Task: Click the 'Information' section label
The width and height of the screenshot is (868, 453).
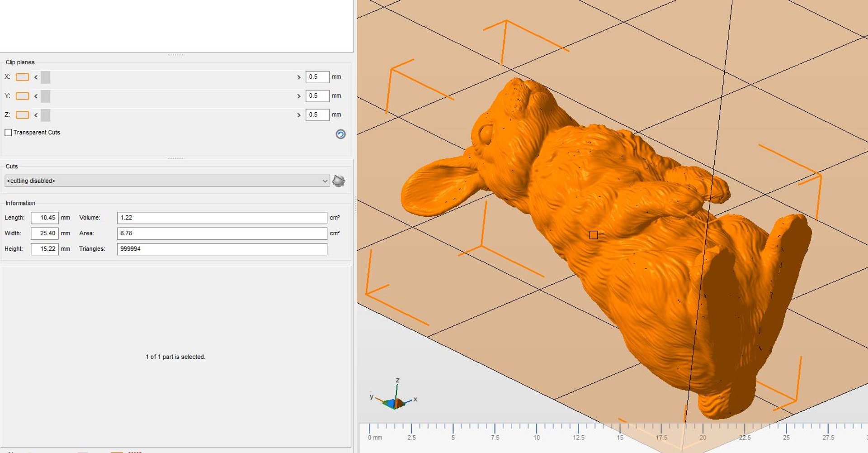Action: [x=20, y=203]
